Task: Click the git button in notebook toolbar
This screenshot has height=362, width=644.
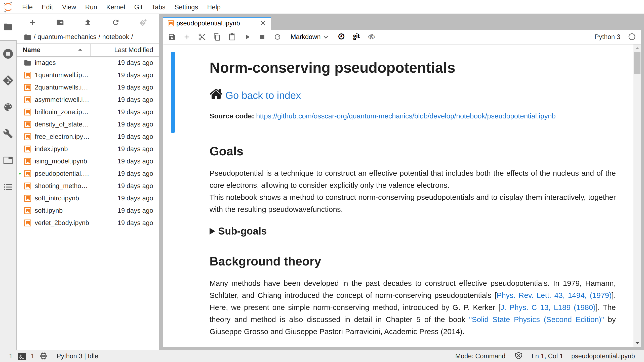Action: (356, 37)
